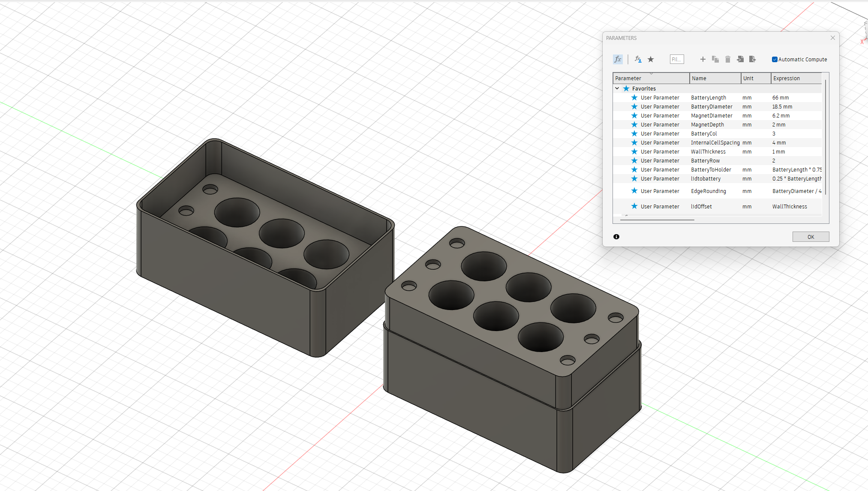This screenshot has height=491, width=868.
Task: Toggle favorite star for BatteryDiameter
Action: coord(634,107)
